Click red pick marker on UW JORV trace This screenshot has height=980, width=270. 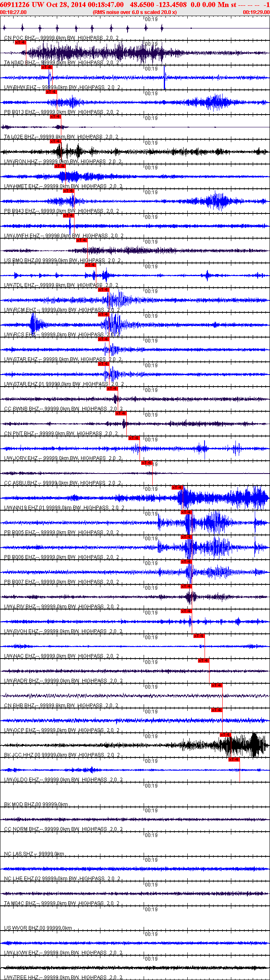point(134,438)
